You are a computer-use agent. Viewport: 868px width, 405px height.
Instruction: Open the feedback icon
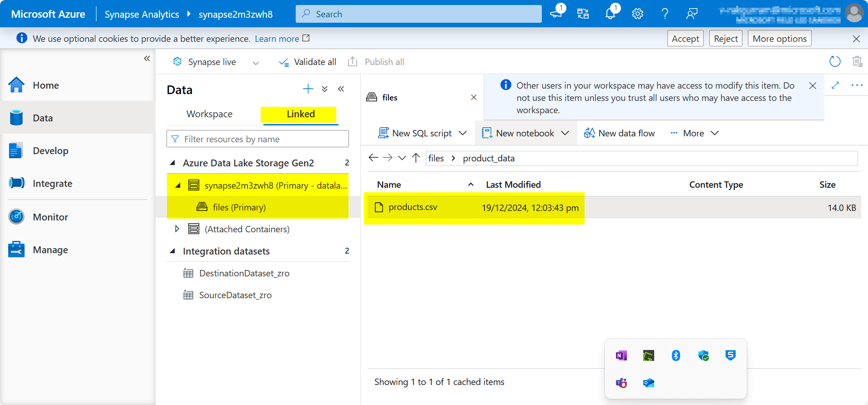click(692, 14)
